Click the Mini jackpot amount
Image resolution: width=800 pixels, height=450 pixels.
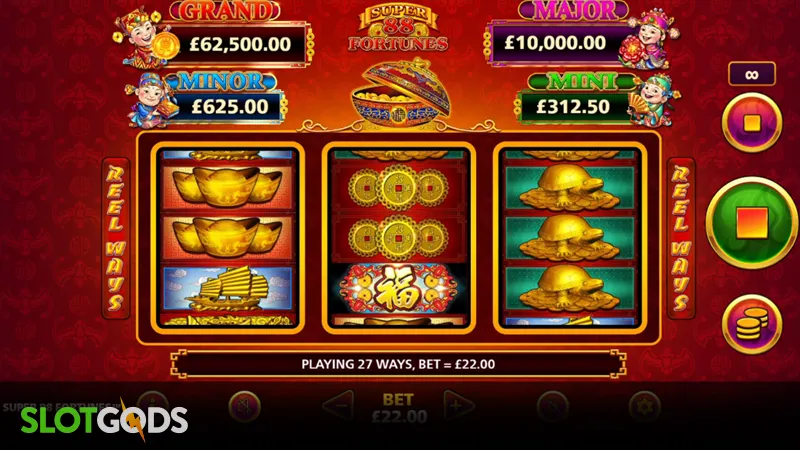(x=573, y=107)
